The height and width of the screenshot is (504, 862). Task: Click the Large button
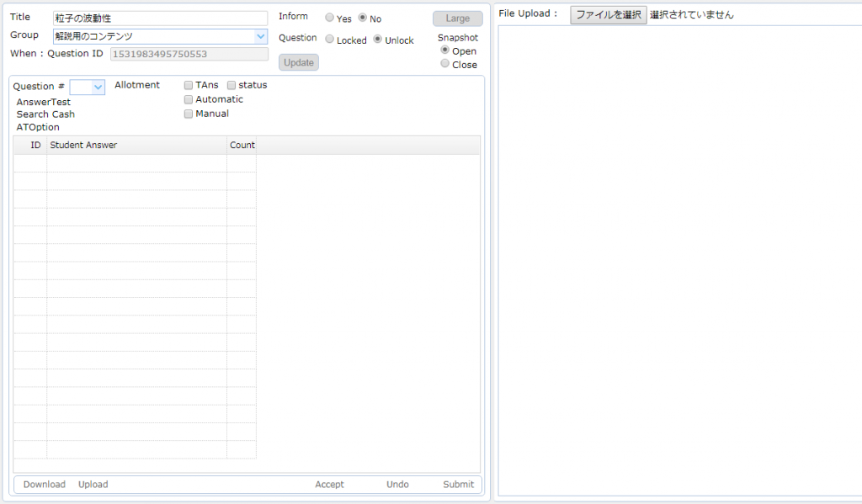pyautogui.click(x=457, y=19)
